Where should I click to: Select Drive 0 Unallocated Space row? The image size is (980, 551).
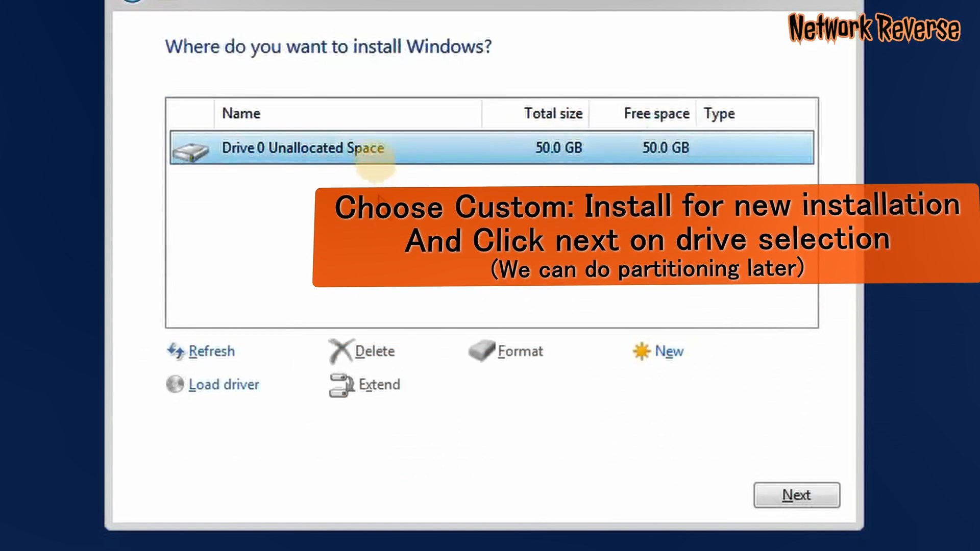pyautogui.click(x=492, y=147)
